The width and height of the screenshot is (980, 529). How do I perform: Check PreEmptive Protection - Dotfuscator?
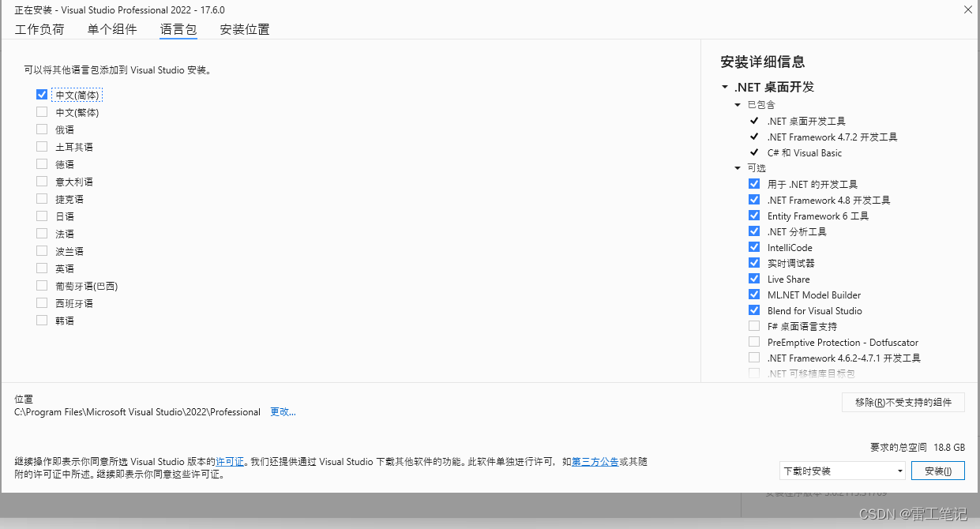click(754, 342)
